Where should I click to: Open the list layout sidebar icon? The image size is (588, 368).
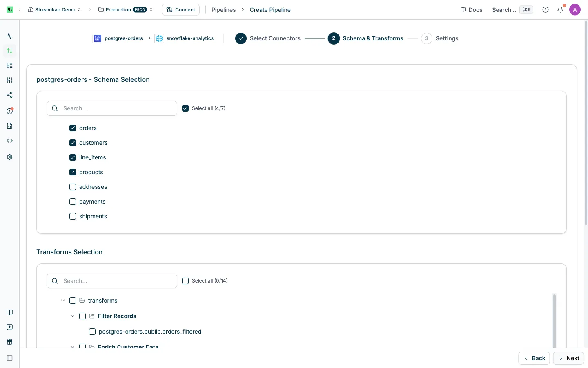pyautogui.click(x=10, y=65)
